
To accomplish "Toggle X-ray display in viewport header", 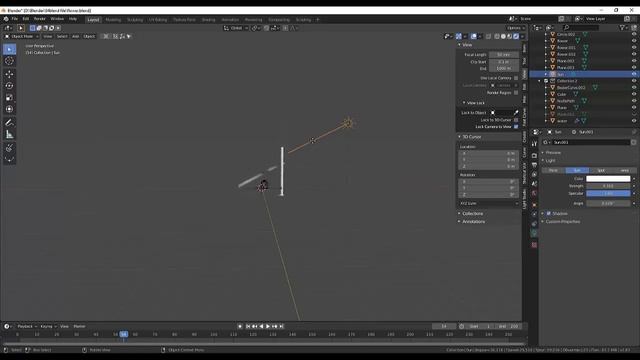I will (x=488, y=36).
